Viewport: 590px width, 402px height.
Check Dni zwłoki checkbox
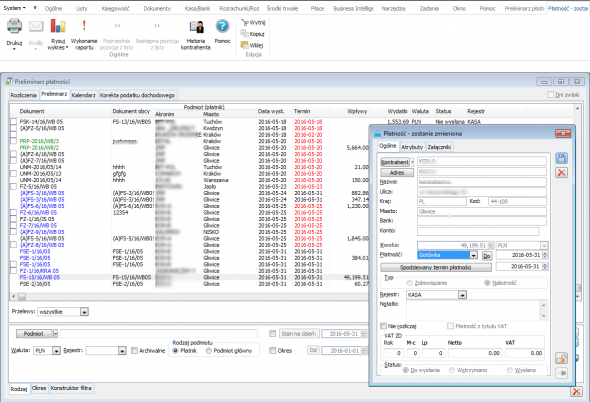click(550, 95)
